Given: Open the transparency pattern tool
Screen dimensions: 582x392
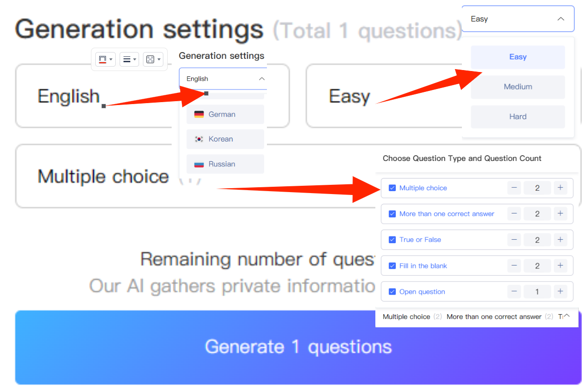Looking at the screenshot, I should 153,59.
